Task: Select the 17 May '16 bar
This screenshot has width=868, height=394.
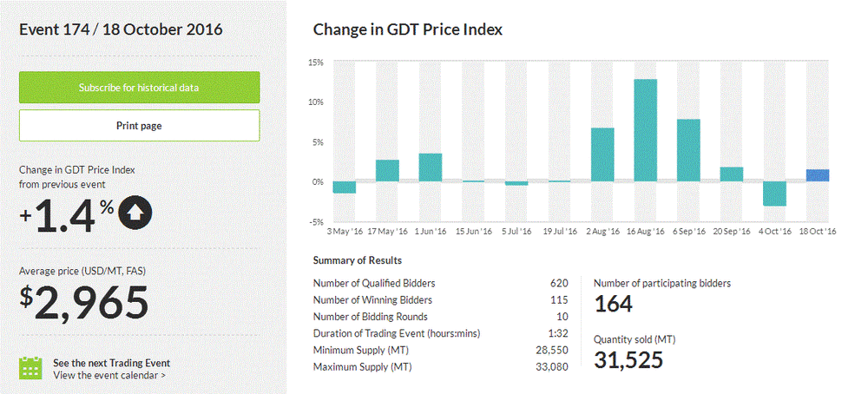Action: point(387,170)
